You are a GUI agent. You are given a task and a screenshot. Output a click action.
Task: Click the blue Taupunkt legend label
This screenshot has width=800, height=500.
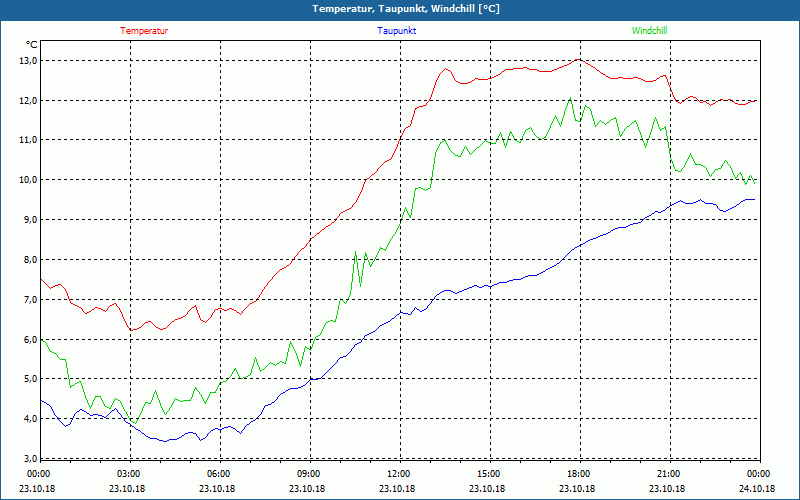pyautogui.click(x=396, y=31)
